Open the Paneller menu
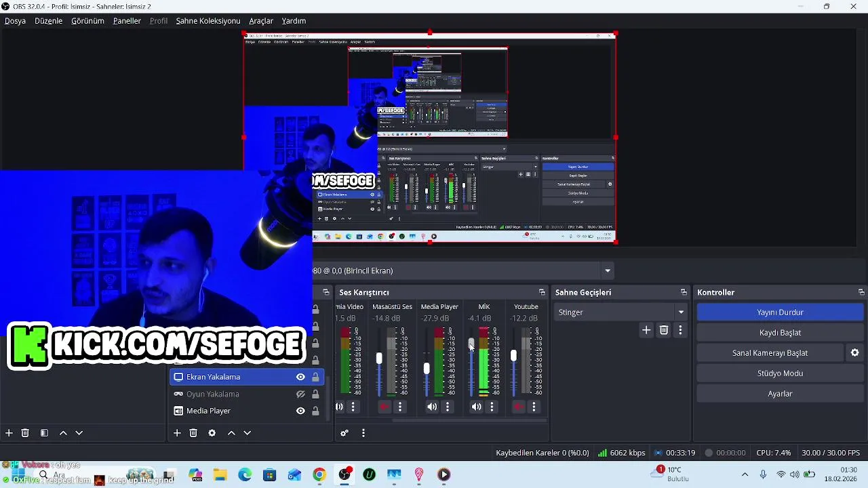868x488 pixels. coord(127,21)
